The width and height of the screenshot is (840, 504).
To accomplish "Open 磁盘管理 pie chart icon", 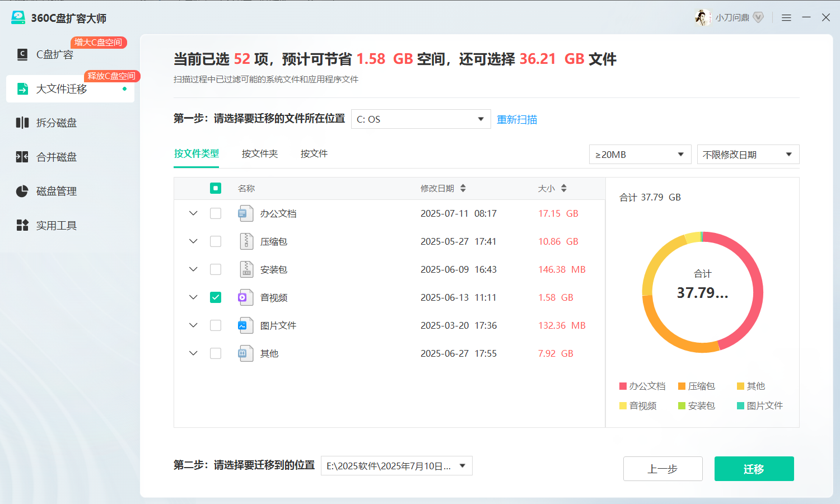I will (22, 192).
